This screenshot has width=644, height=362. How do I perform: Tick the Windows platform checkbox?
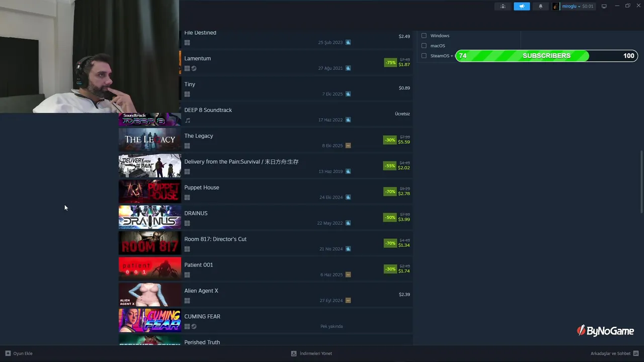[x=424, y=36]
